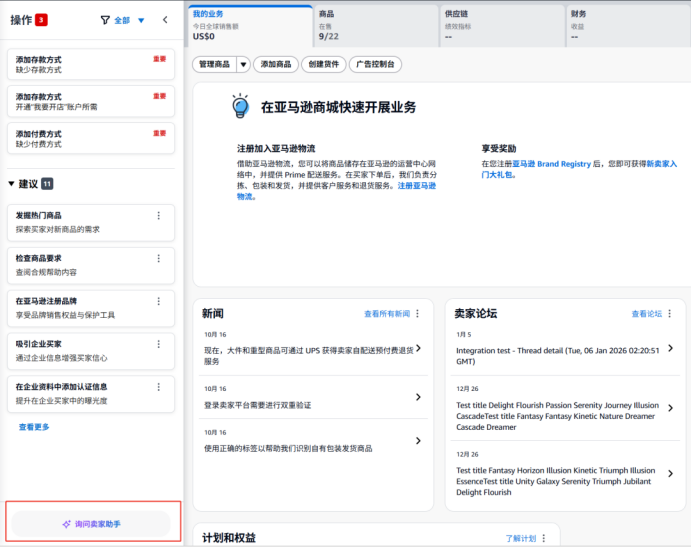The height and width of the screenshot is (548, 692).
Task: Click the red 3 badge beside 操作
Action: pyautogui.click(x=41, y=20)
